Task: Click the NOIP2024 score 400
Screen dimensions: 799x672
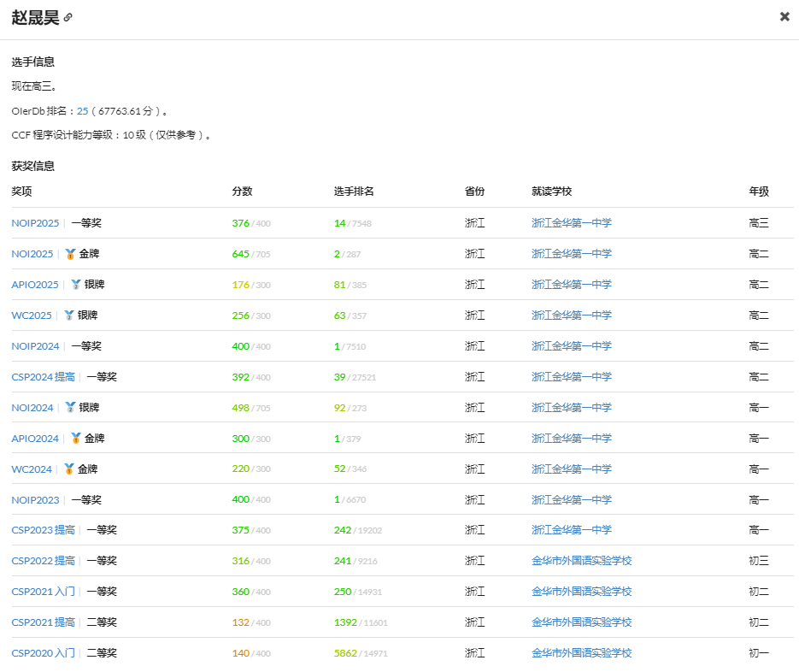Action: 240,346
